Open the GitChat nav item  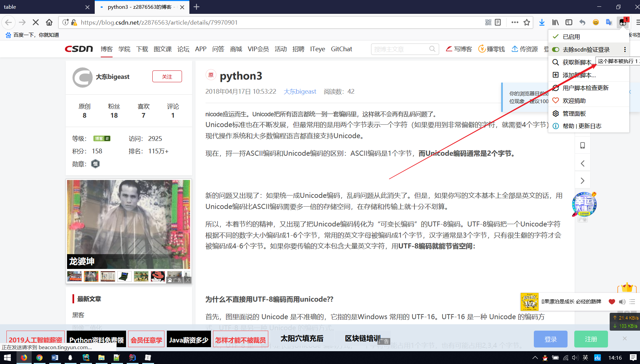[341, 49]
